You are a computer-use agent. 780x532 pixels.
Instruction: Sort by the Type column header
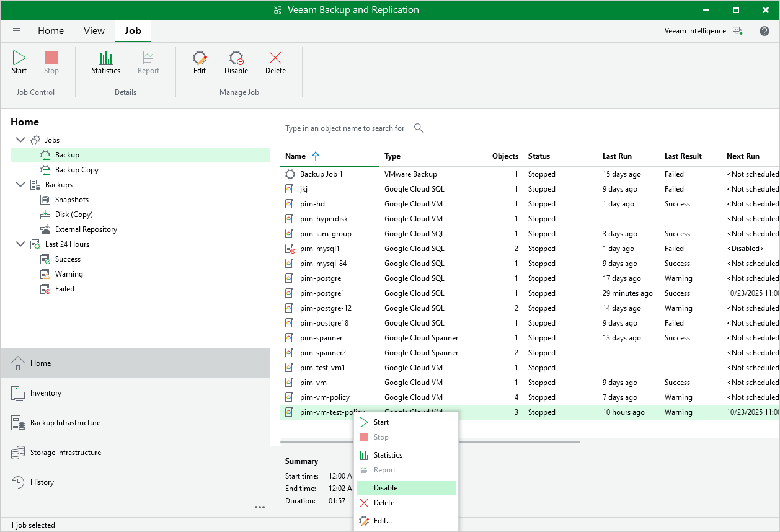pos(392,156)
